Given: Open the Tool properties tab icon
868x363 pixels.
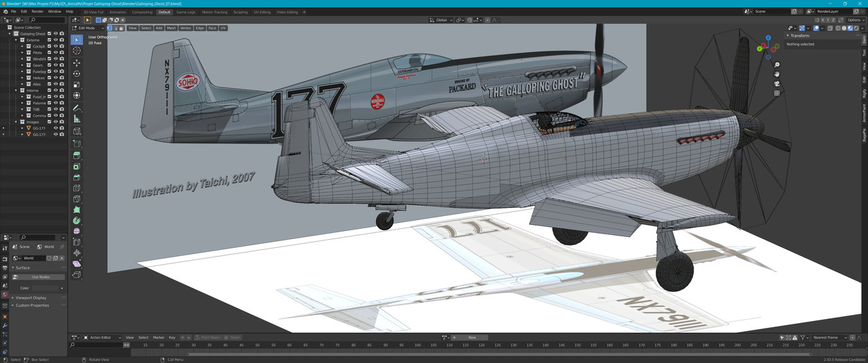Looking at the screenshot, I should coord(5,247).
